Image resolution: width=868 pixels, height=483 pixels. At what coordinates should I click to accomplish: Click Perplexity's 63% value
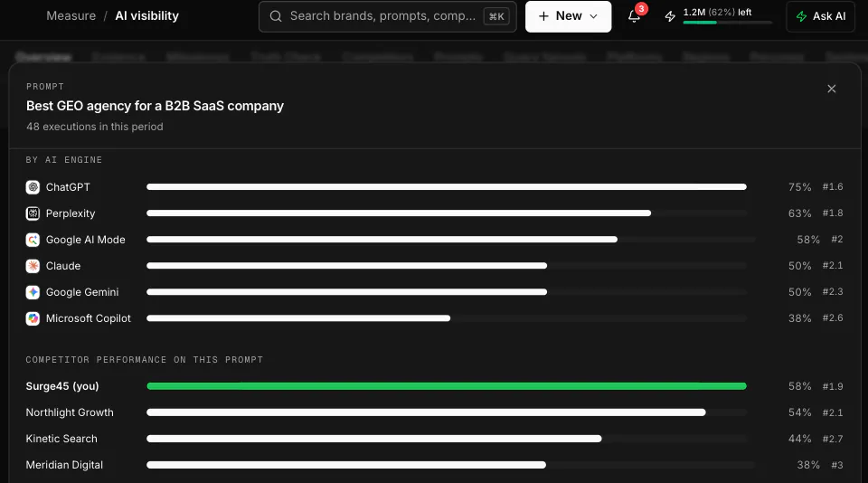799,213
